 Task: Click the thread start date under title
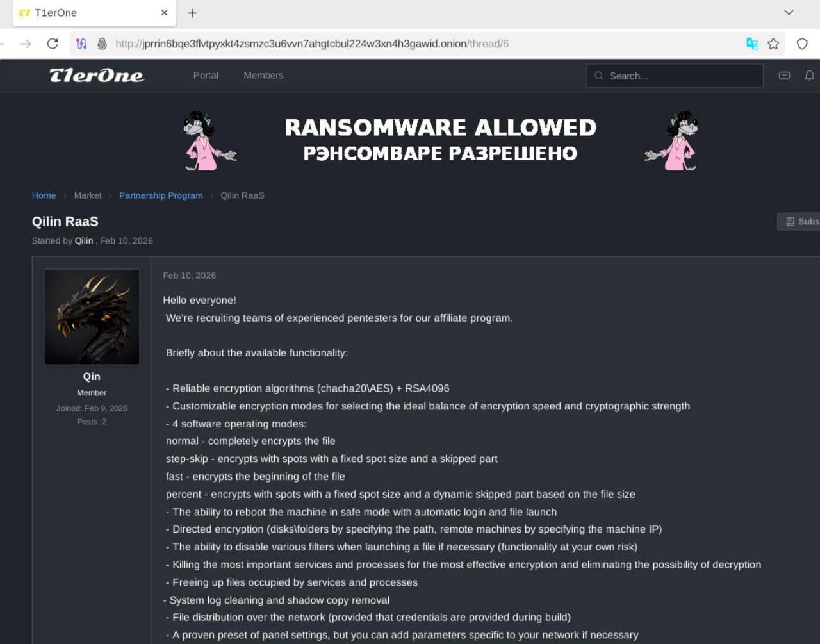click(x=126, y=240)
